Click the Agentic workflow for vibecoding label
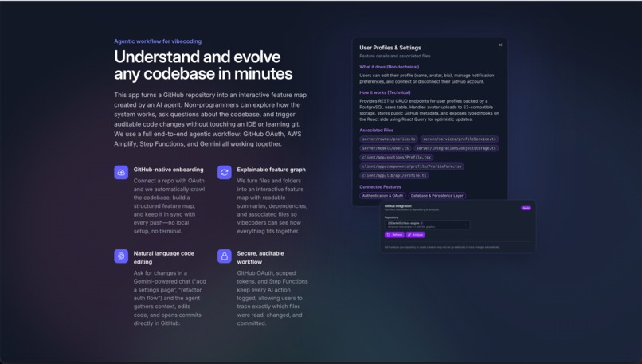Viewport: 642px width, 364px height. 158,41
